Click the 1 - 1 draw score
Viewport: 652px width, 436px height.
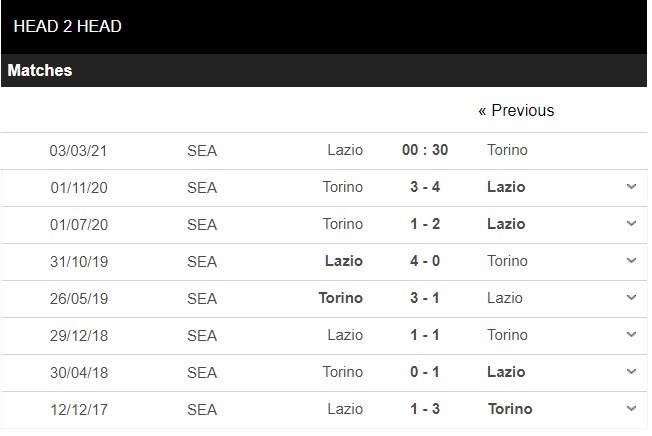click(x=425, y=335)
